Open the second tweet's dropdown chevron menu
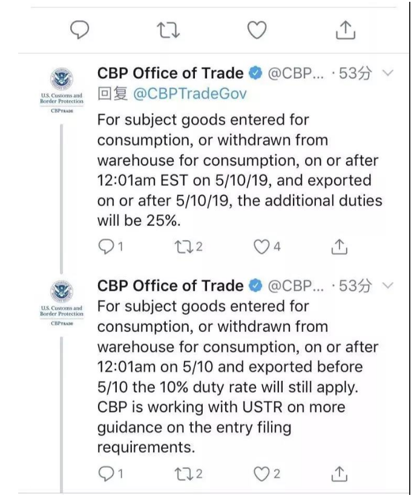The height and width of the screenshot is (504, 420). point(389,285)
